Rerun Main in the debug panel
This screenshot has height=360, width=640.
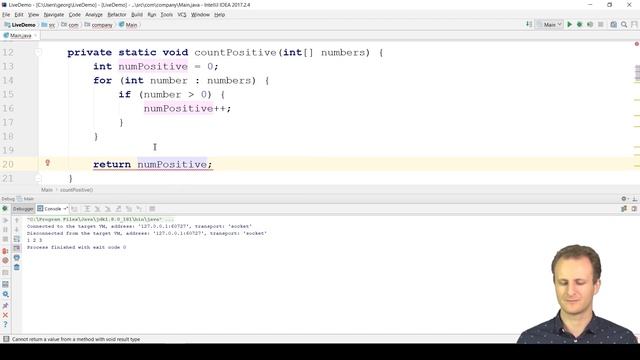[x=5, y=209]
